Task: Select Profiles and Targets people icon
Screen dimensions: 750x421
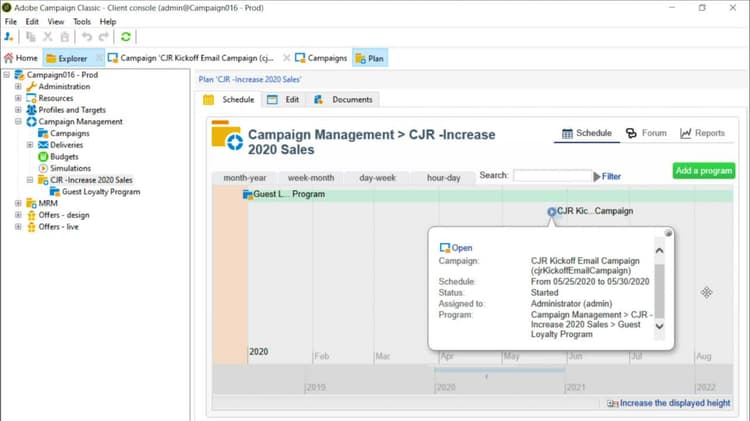Action: (31, 110)
